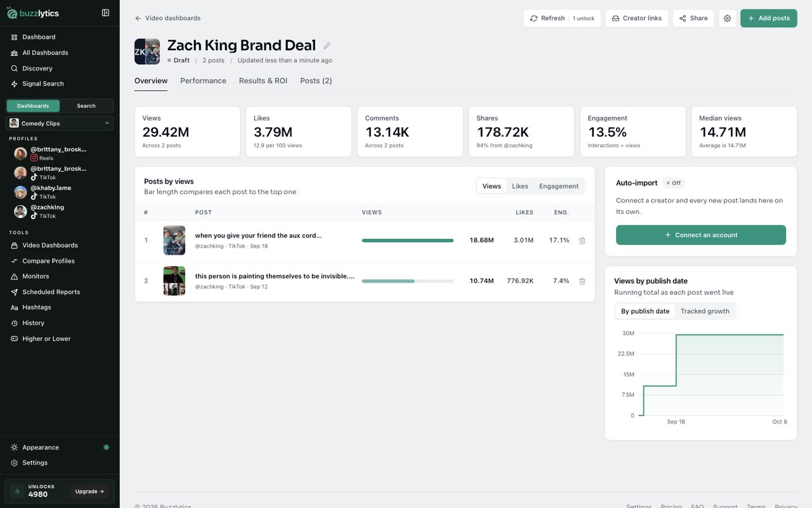Open the Posts (2) tab
This screenshot has width=812, height=508.
[x=316, y=81]
